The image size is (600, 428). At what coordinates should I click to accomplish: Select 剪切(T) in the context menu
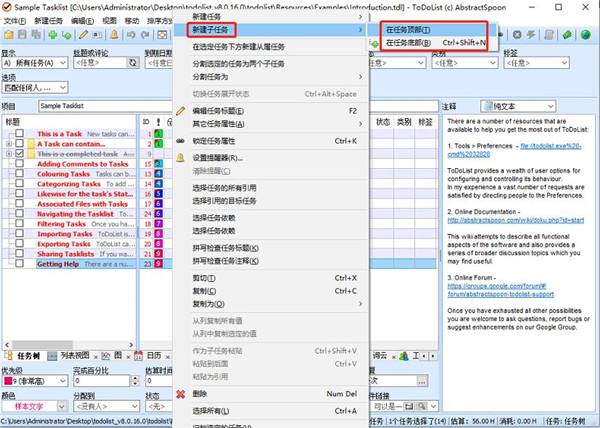click(271, 278)
